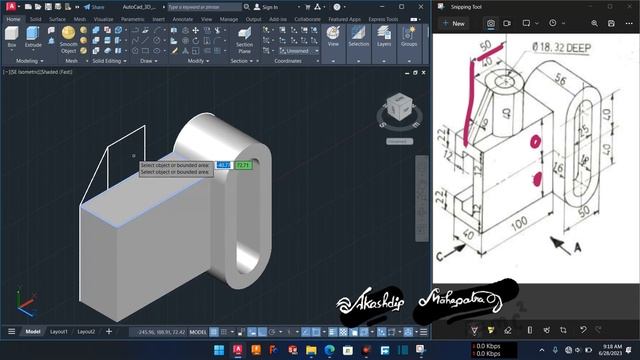Click the Presspull tool below Polysolid
The width and height of the screenshot is (640, 360).
coord(51,40)
